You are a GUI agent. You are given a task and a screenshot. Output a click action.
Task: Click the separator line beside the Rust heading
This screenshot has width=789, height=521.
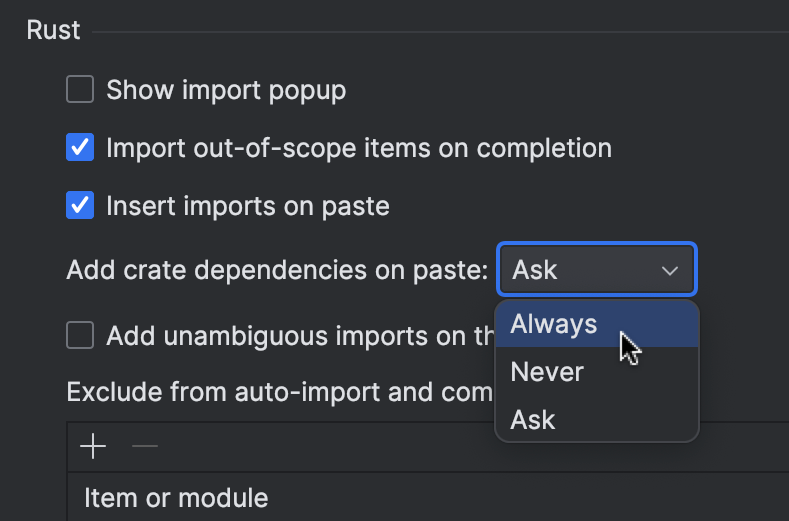click(440, 32)
